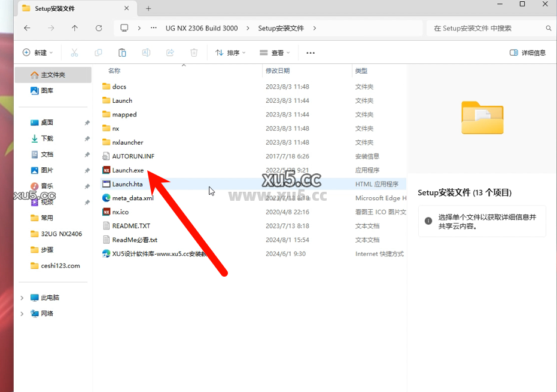Click the Delete trash icon
The image size is (557, 392).
(194, 53)
